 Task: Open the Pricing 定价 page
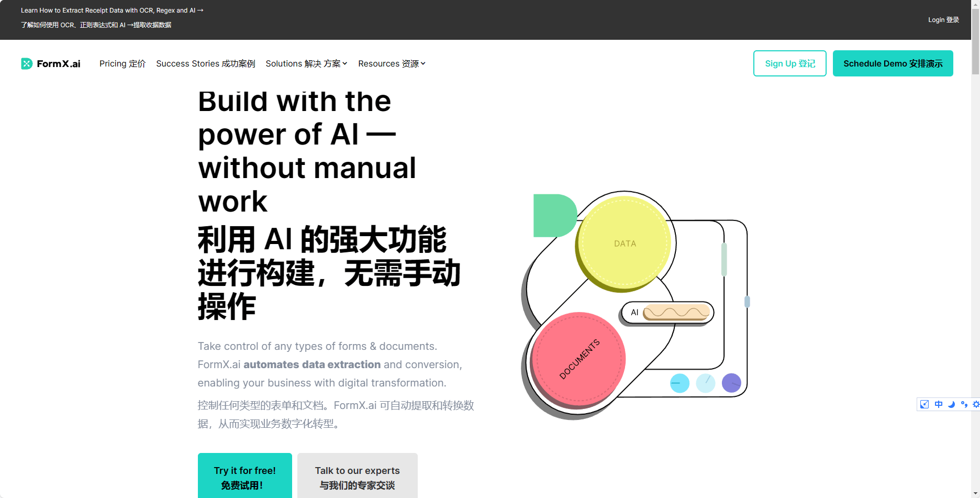tap(122, 63)
